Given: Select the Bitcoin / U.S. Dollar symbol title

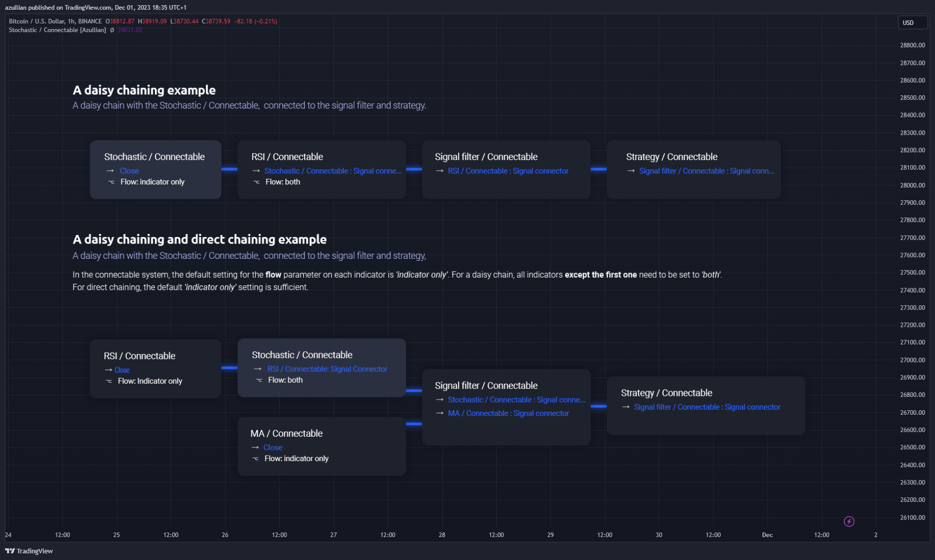Looking at the screenshot, I should tap(55, 21).
